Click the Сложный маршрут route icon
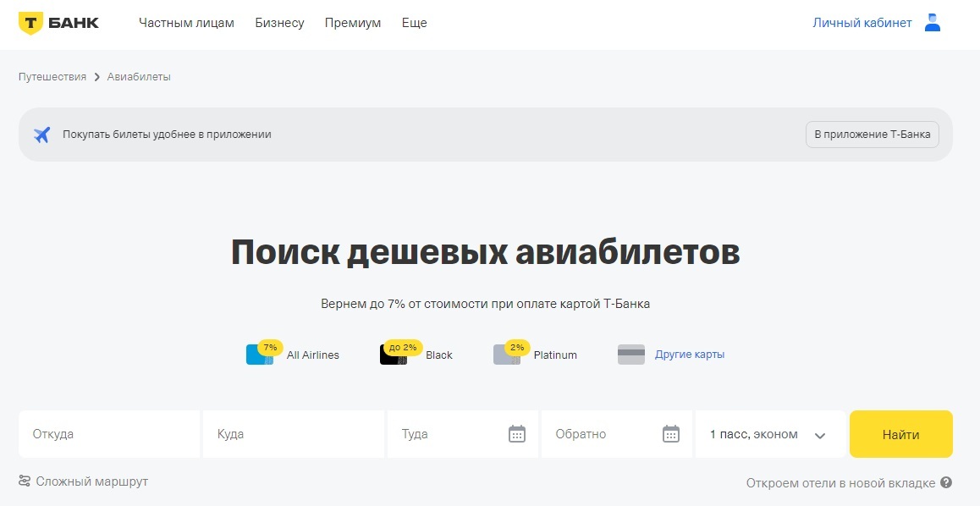This screenshot has height=506, width=980. (x=25, y=481)
